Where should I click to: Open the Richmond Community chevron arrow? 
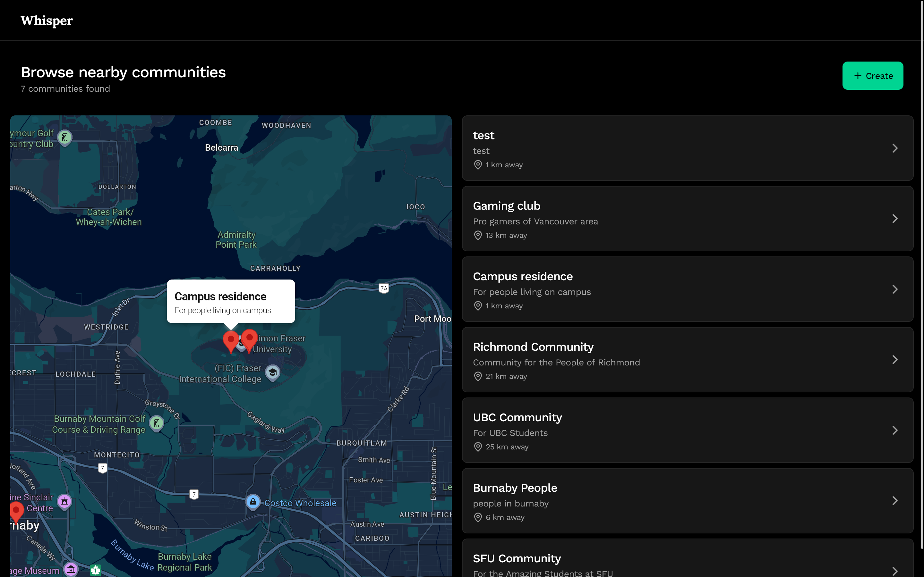(894, 360)
